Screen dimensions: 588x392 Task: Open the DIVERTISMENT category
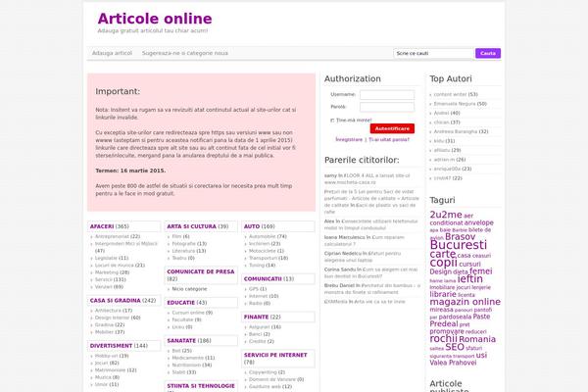[x=111, y=346]
